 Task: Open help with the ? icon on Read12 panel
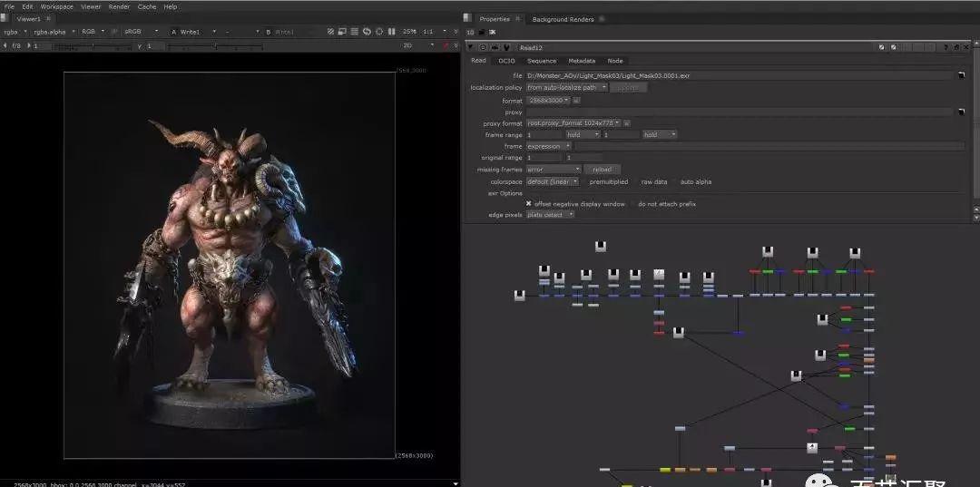coord(946,47)
